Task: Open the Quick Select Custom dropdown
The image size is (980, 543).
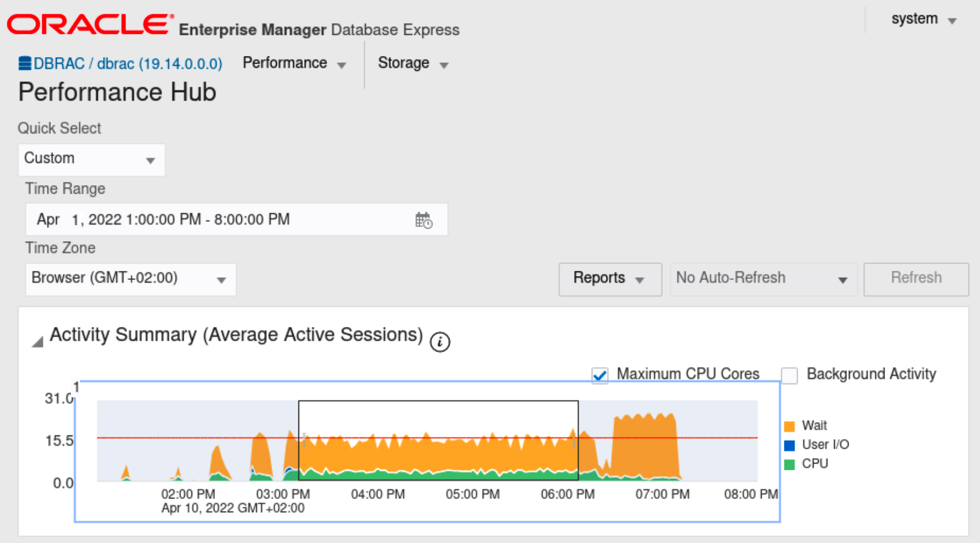Action: [91, 159]
